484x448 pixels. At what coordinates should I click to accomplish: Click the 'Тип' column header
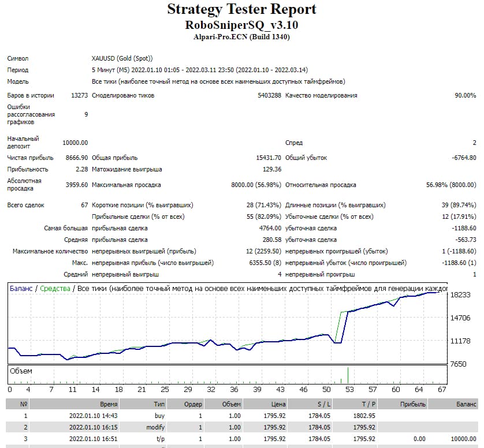click(158, 405)
